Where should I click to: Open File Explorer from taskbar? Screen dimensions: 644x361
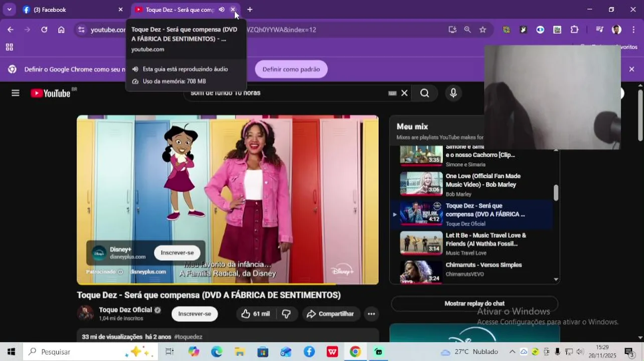pos(240,352)
